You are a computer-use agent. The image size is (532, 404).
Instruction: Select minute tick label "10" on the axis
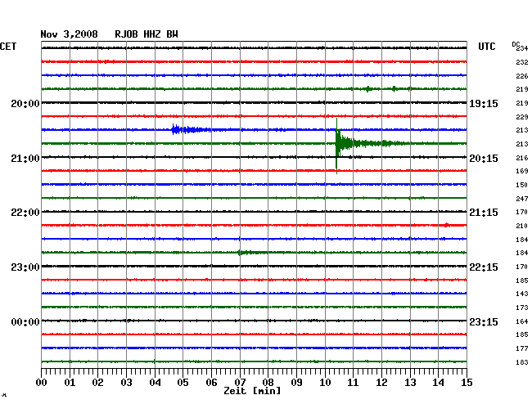tap(325, 382)
